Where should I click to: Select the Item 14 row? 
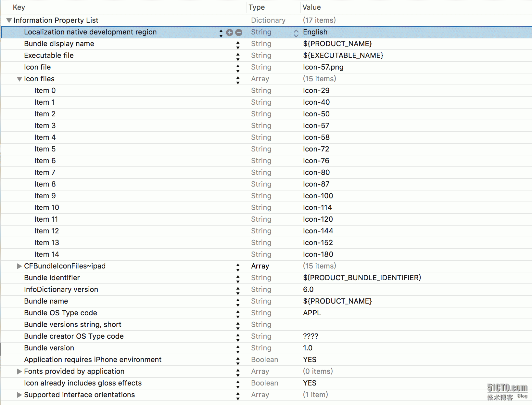coord(266,255)
